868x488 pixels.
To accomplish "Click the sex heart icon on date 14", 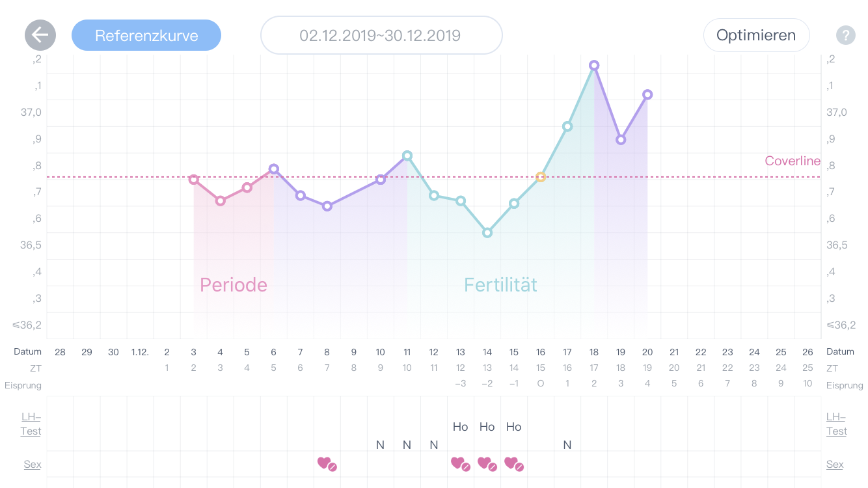I will click(x=487, y=463).
